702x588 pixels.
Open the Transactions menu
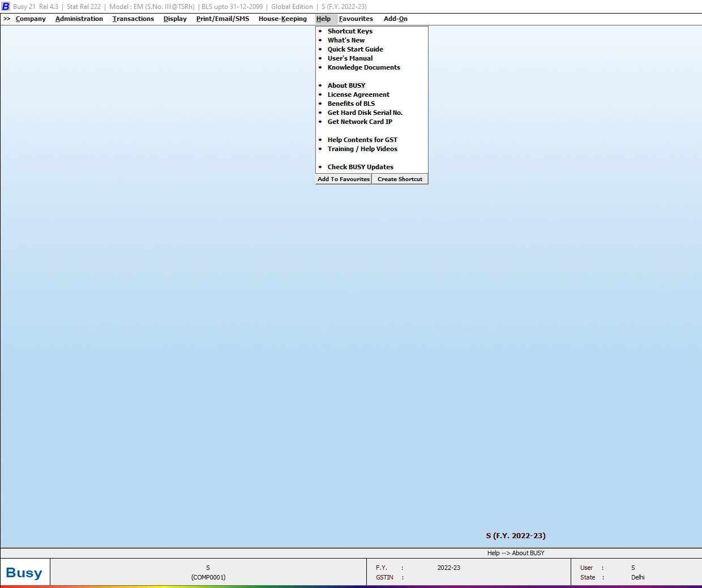coord(133,19)
